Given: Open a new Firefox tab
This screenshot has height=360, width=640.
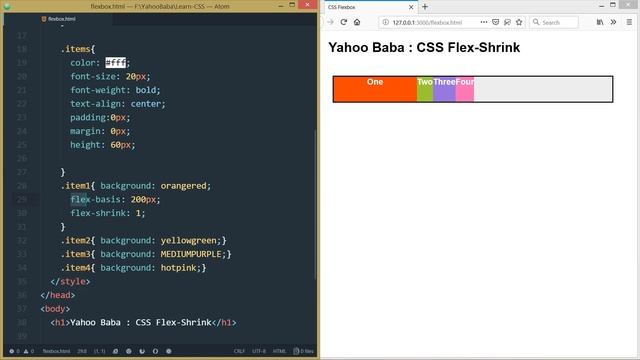Looking at the screenshot, I should coord(425,7).
